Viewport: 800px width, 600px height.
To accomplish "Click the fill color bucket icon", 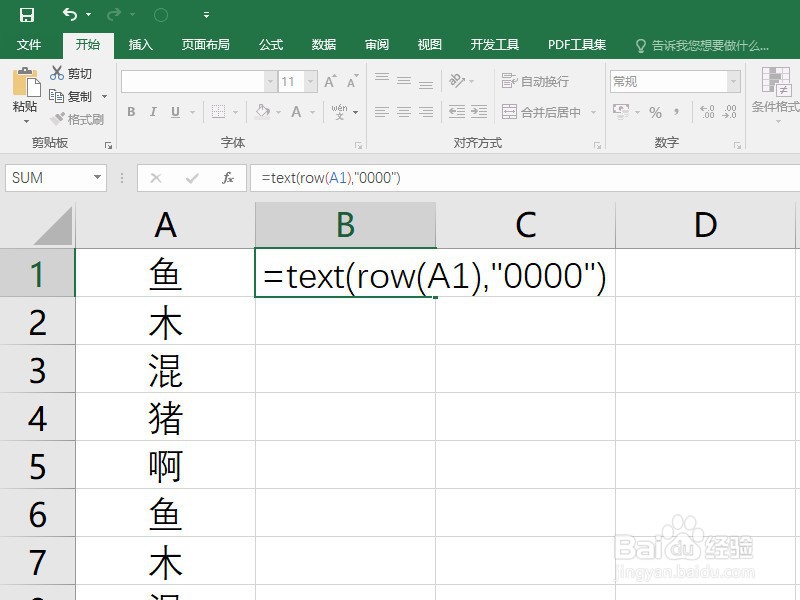I will point(262,112).
